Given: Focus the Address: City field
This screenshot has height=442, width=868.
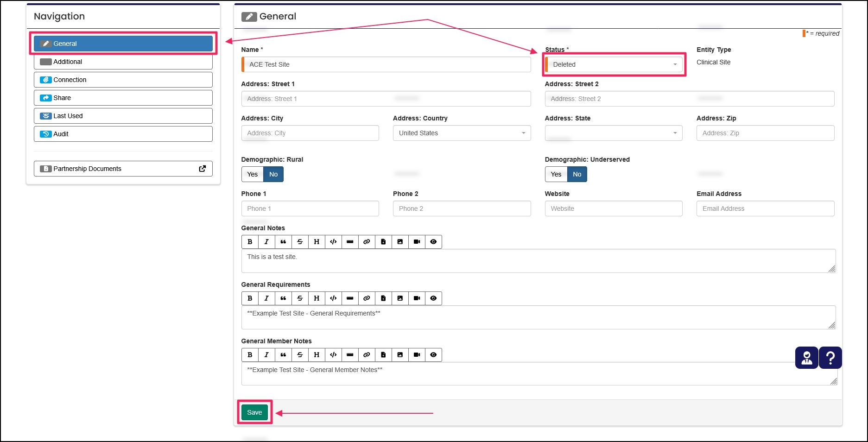Looking at the screenshot, I should [x=310, y=133].
